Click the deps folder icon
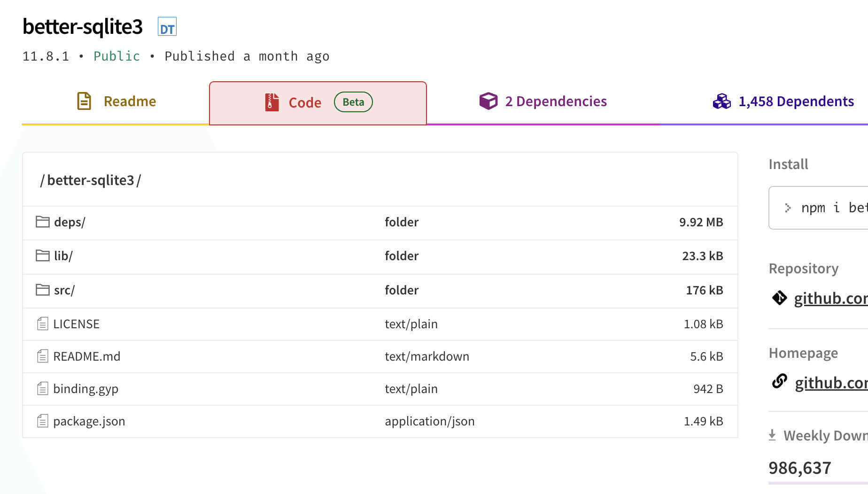Image resolution: width=868 pixels, height=494 pixels. [x=43, y=222]
